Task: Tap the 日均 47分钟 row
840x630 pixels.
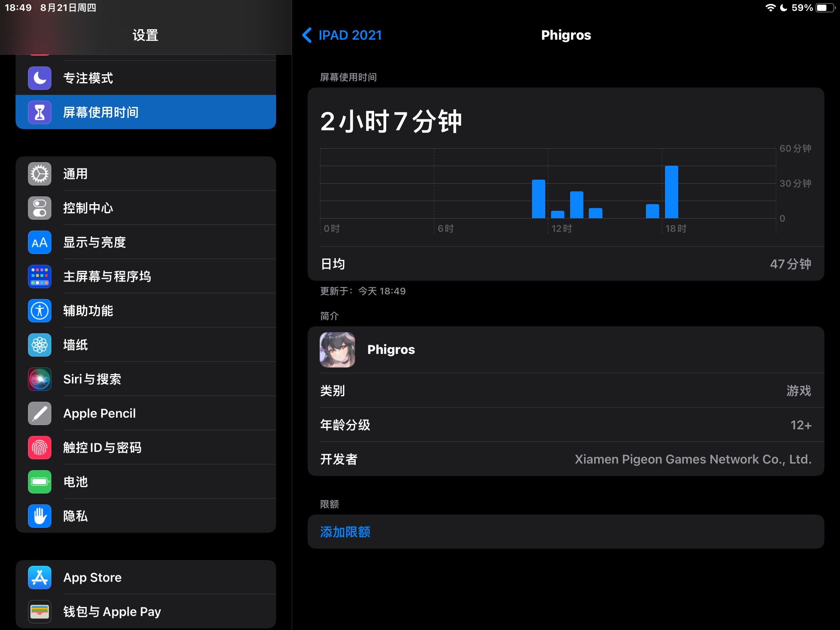Action: point(566,264)
